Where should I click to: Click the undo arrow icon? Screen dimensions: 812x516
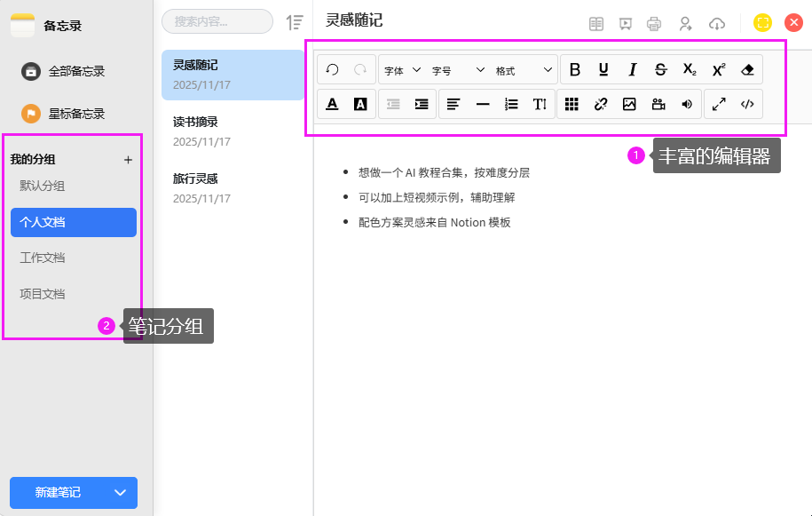[333, 70]
